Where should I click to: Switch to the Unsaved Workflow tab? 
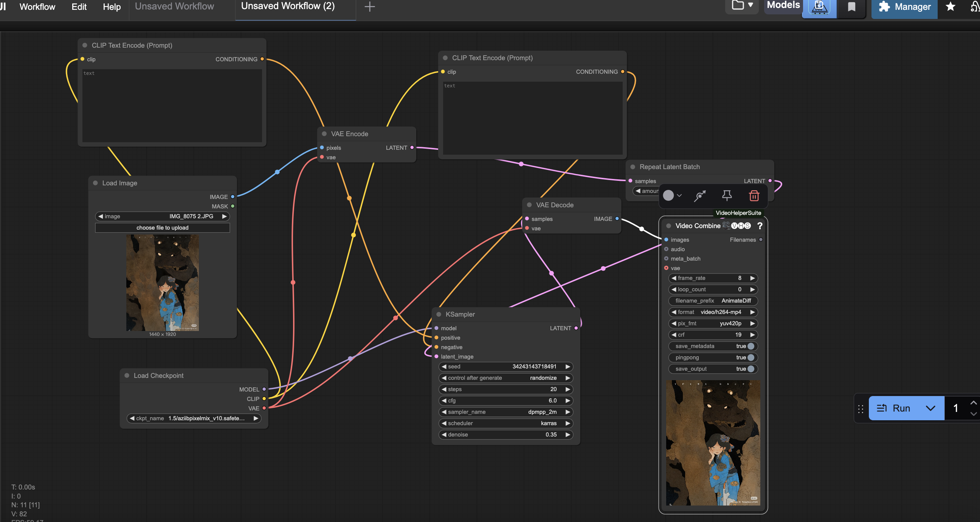pos(174,7)
